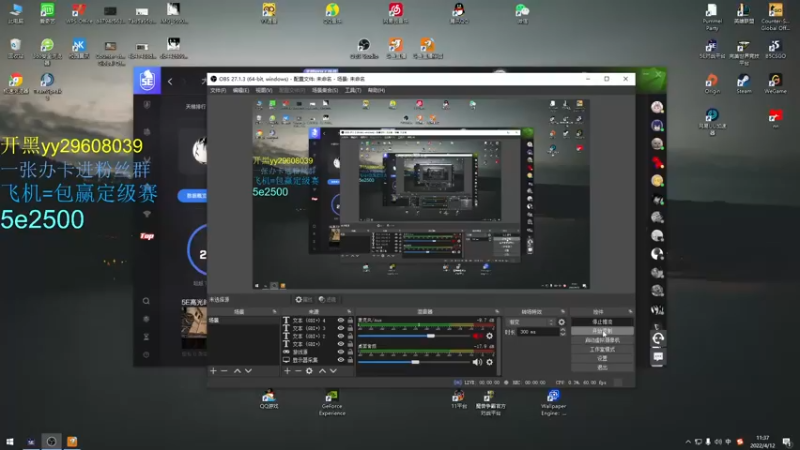Start the virtual camera button
Image resolution: width=800 pixels, height=450 pixels.
tap(603, 340)
